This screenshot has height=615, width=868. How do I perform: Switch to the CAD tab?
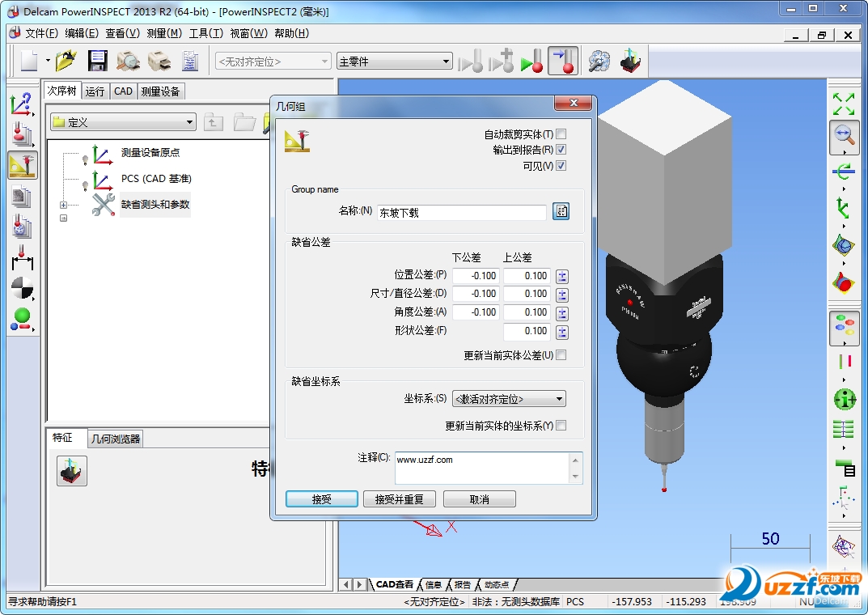(123, 91)
